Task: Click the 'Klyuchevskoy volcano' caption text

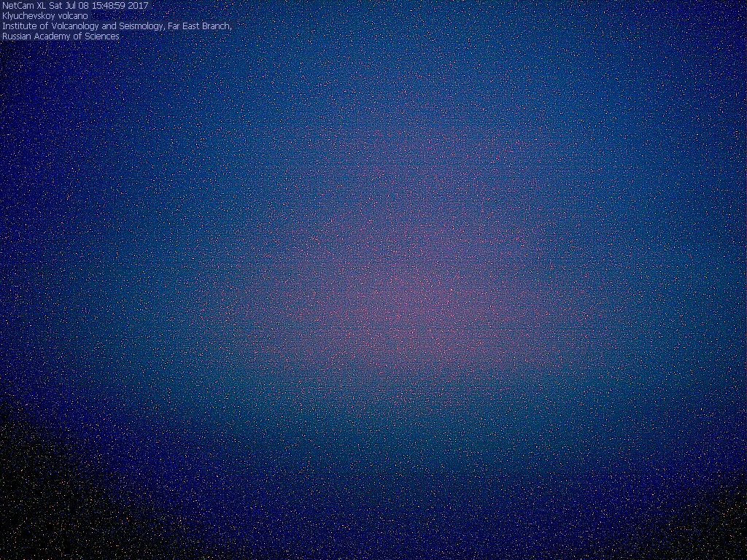Action: pos(45,16)
